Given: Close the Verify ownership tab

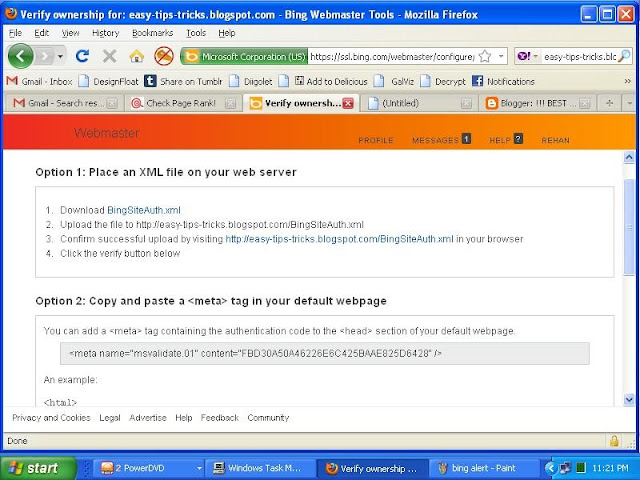Looking at the screenshot, I should coord(348,104).
